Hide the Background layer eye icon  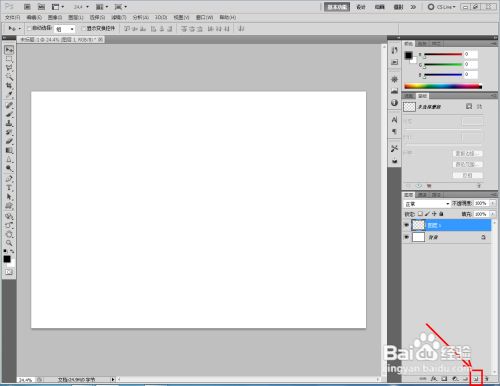406,237
